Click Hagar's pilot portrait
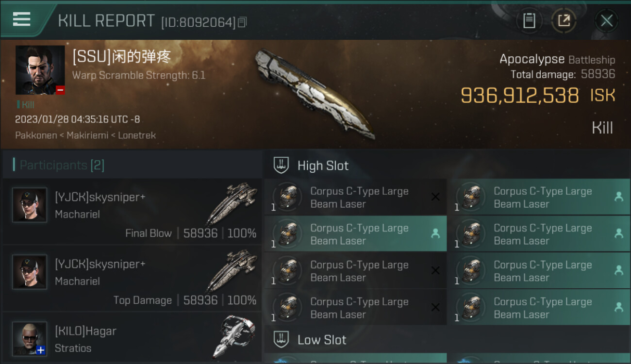The image size is (631, 364). pyautogui.click(x=30, y=338)
